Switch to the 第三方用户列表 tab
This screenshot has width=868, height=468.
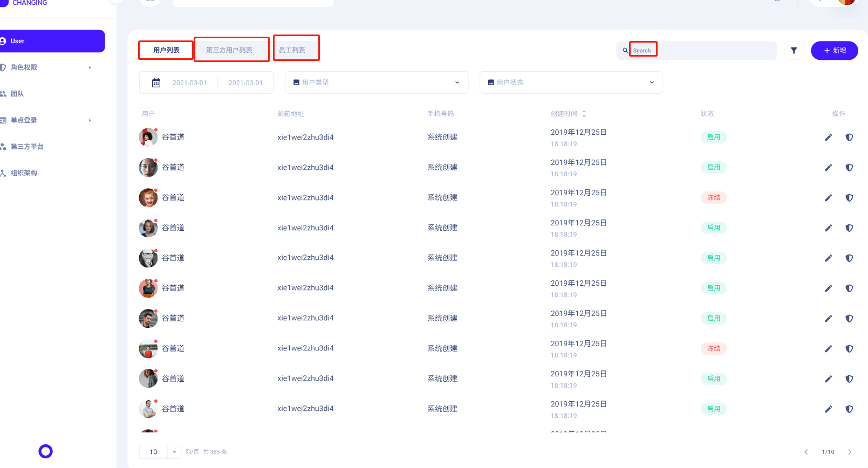[x=229, y=50]
